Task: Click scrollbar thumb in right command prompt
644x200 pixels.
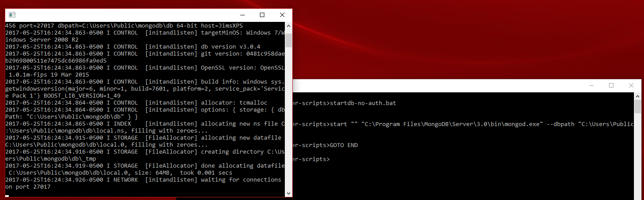Action: (638, 106)
